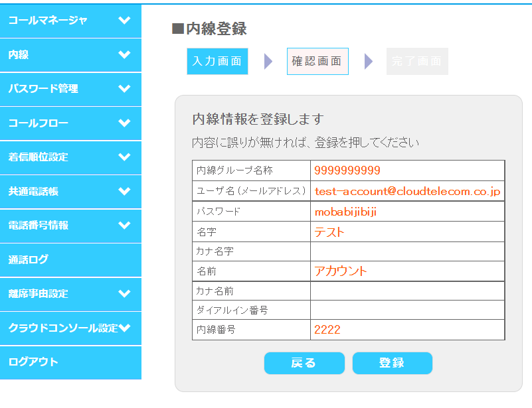This screenshot has height=408, width=532.
Task: Click the 着信順位設定 chevron icon
Action: click(x=124, y=157)
